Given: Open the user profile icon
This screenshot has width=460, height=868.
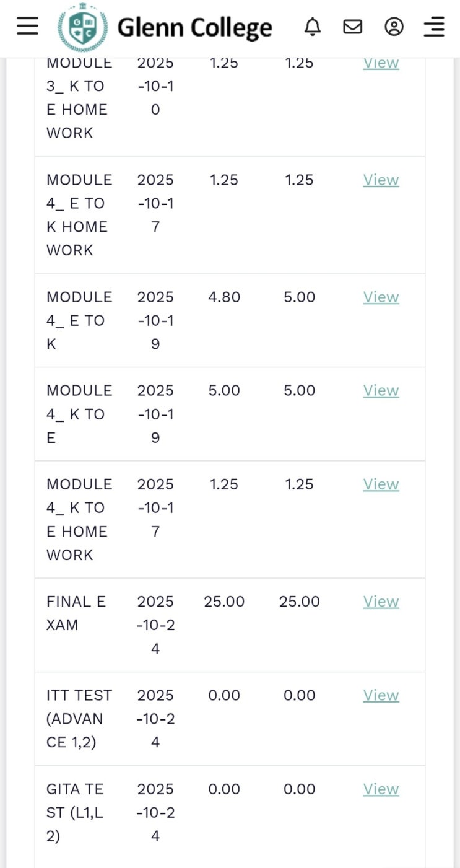Looking at the screenshot, I should pyautogui.click(x=394, y=27).
